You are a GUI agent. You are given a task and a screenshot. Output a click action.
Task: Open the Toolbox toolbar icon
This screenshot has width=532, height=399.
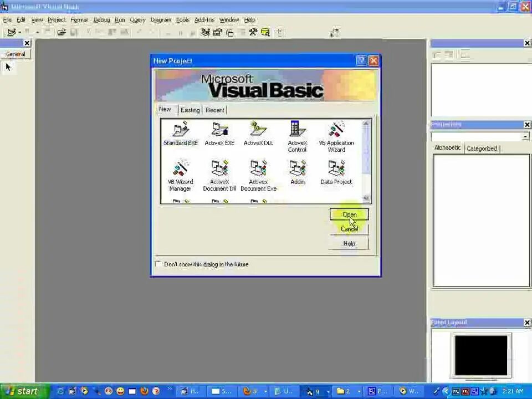pyautogui.click(x=253, y=33)
